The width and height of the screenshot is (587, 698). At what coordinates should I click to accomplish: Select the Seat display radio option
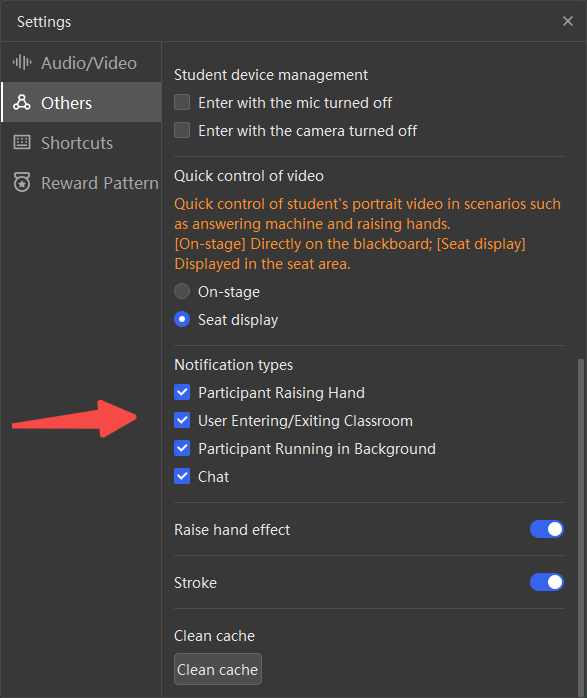[182, 320]
